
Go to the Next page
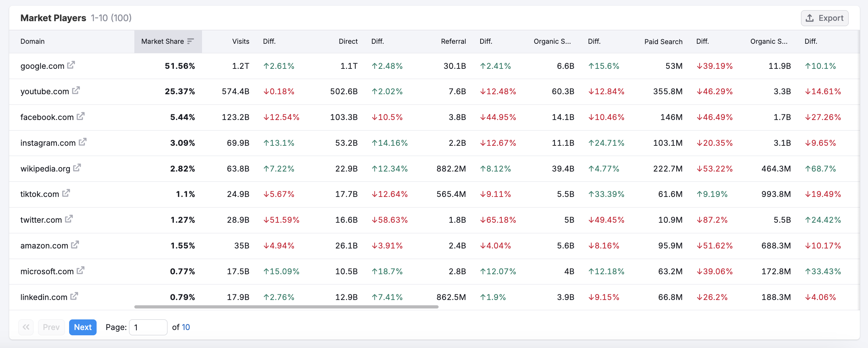(83, 327)
